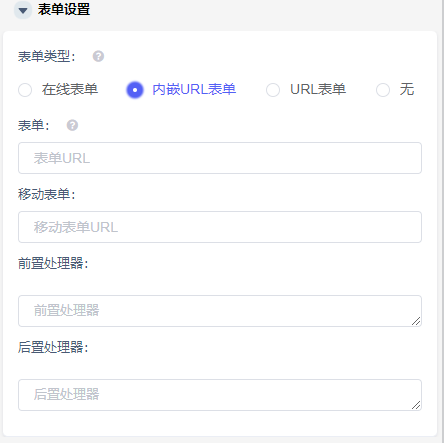444x443 pixels.
Task: Select the 内嵌URL表单 radio option
Action: coord(135,90)
